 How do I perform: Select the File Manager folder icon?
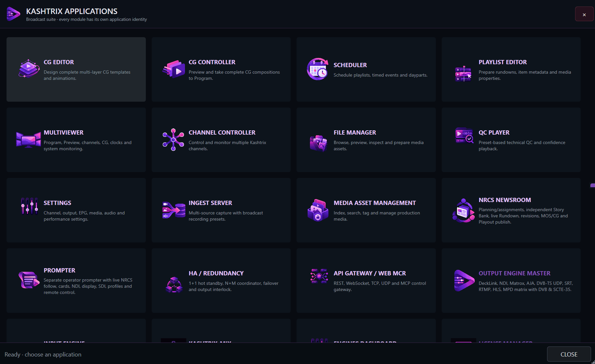[318, 143]
